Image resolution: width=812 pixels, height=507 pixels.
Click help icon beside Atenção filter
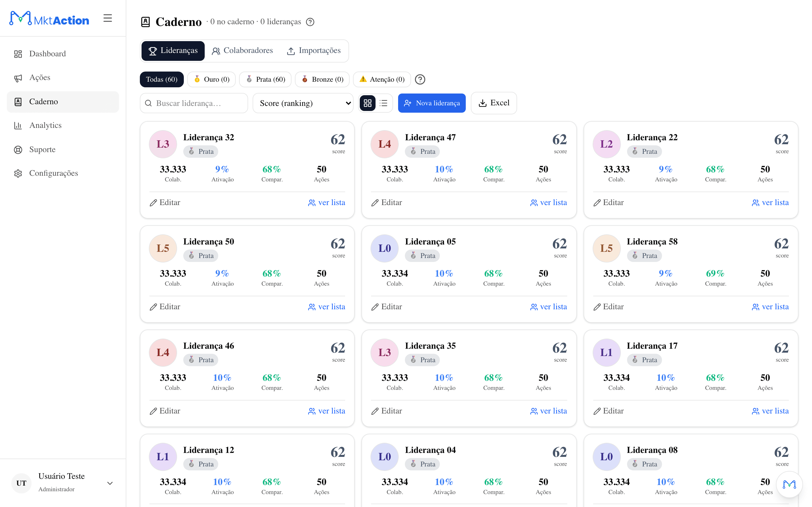pyautogui.click(x=420, y=79)
